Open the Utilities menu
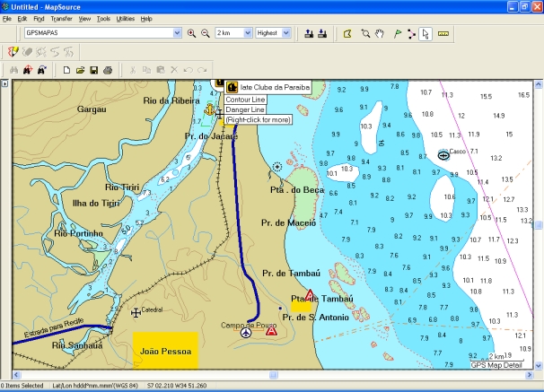Screen dimensions: 544x392 coord(126,18)
